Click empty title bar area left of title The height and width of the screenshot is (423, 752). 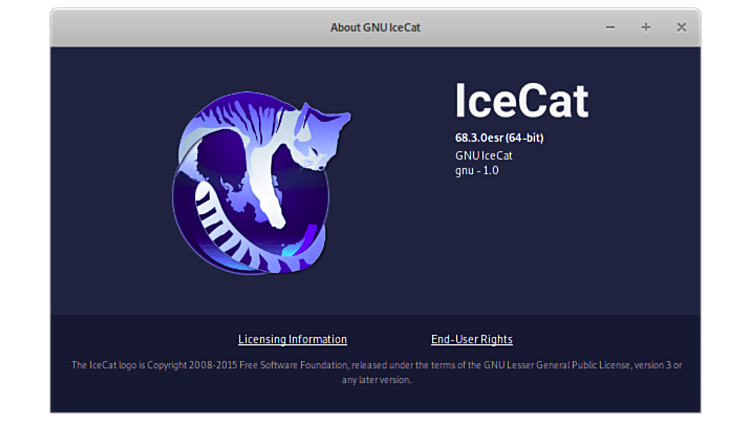coord(180,27)
